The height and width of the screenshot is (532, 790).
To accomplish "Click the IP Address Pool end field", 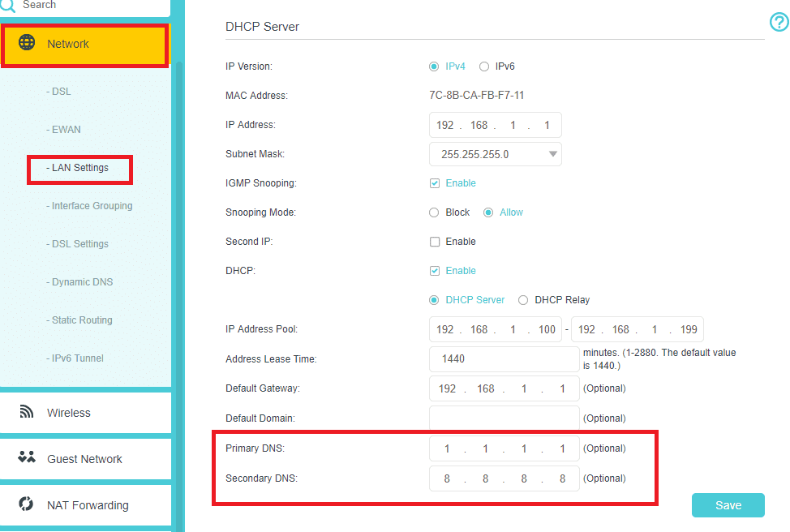I will pos(638,329).
